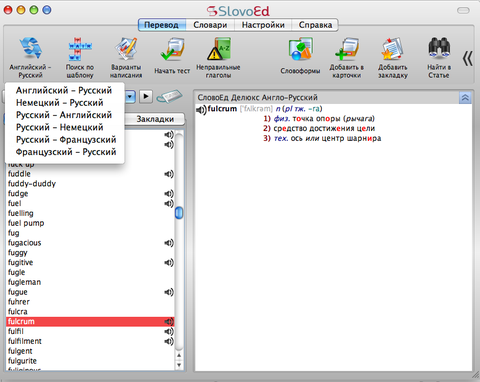
Task: Add a bookmark with Добавить закладку
Action: pyautogui.click(x=393, y=49)
